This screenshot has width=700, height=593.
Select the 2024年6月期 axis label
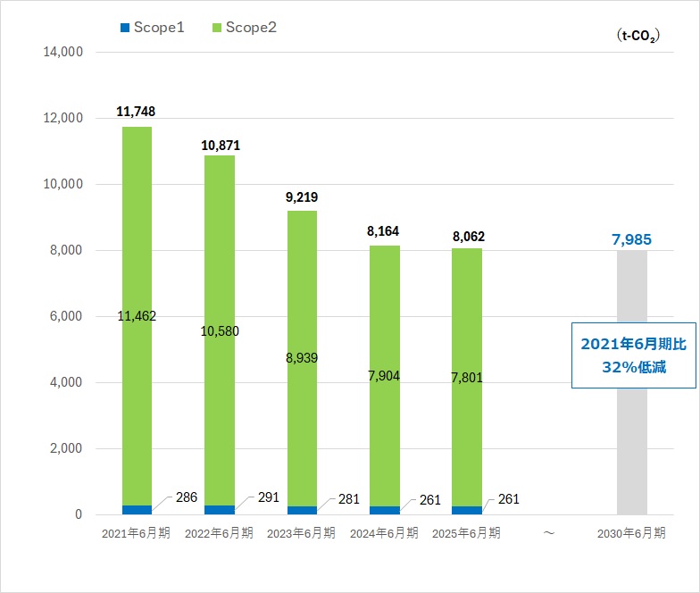pyautogui.click(x=384, y=533)
